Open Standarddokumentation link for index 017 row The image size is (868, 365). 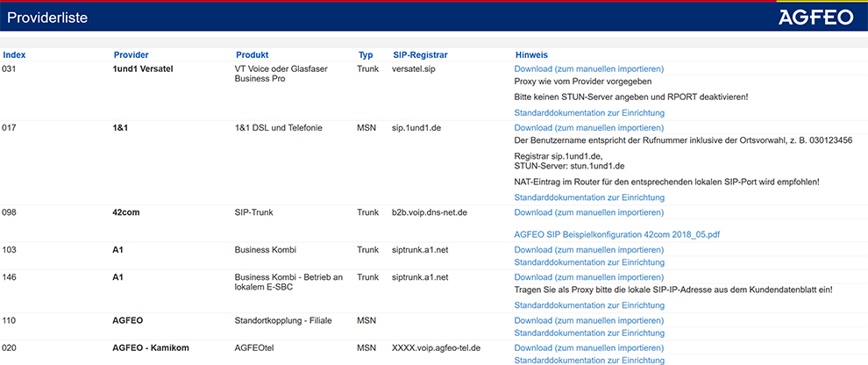(589, 197)
